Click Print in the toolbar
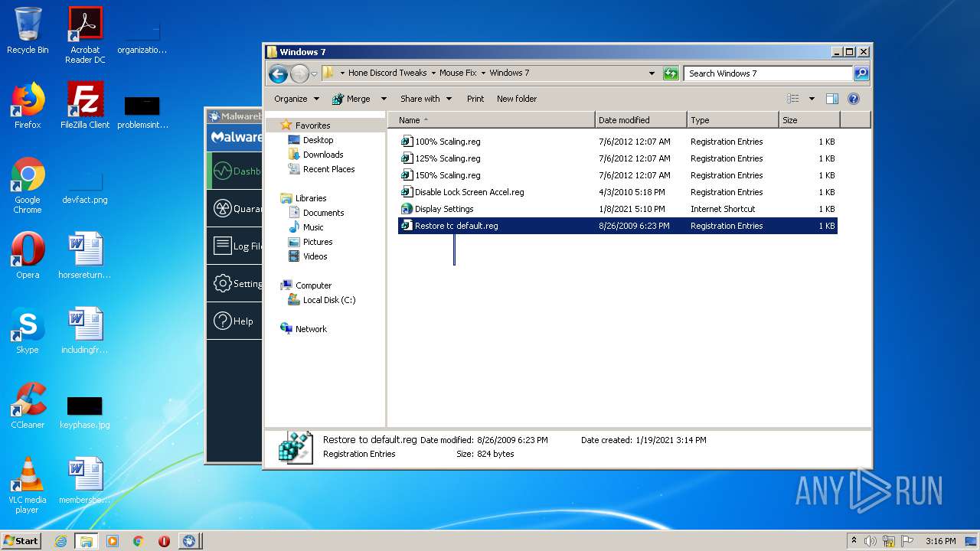This screenshot has width=980, height=551. [x=475, y=99]
